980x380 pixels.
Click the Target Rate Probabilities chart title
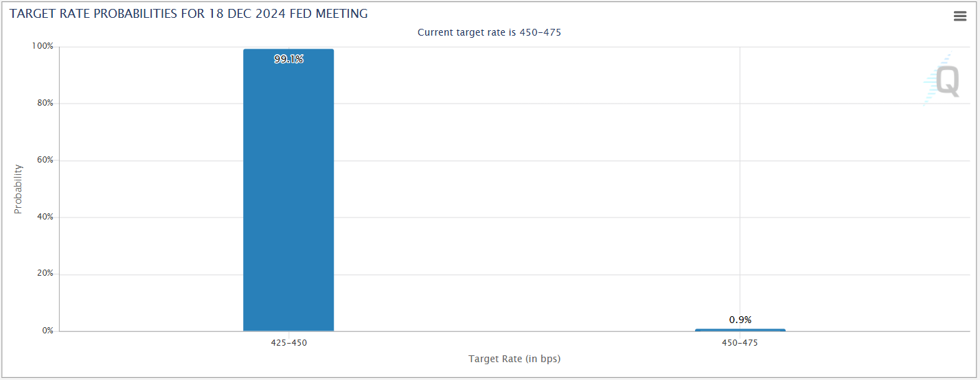[x=188, y=14]
